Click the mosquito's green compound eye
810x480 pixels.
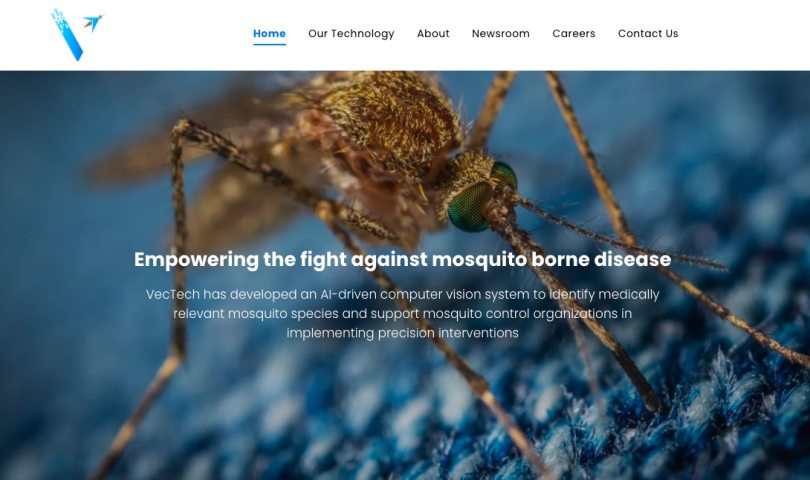pyautogui.click(x=471, y=207)
